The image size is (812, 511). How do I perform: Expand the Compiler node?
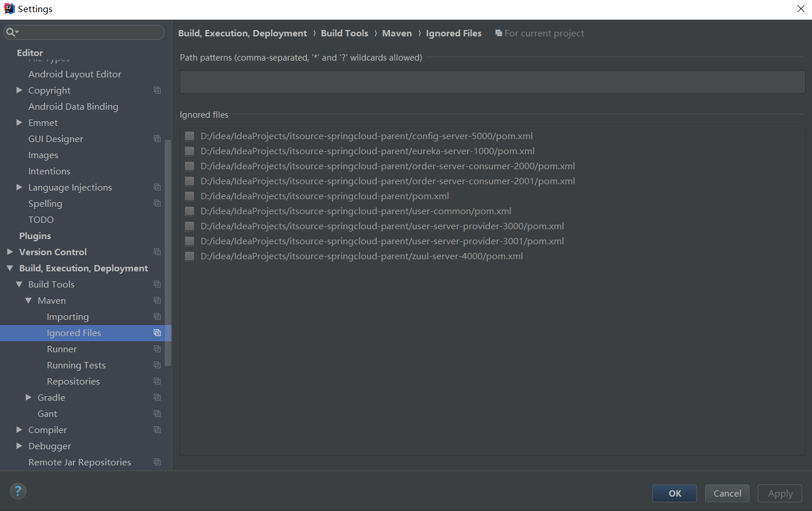pos(19,430)
